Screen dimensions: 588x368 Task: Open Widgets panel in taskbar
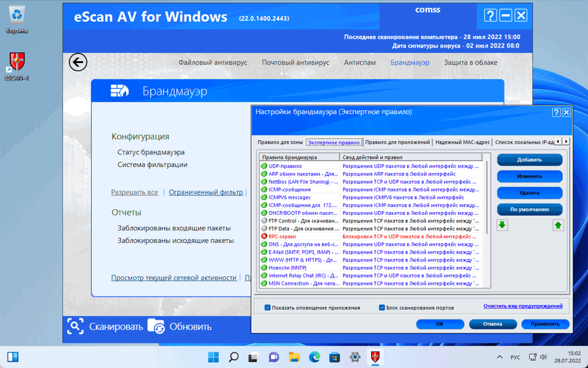[13, 357]
